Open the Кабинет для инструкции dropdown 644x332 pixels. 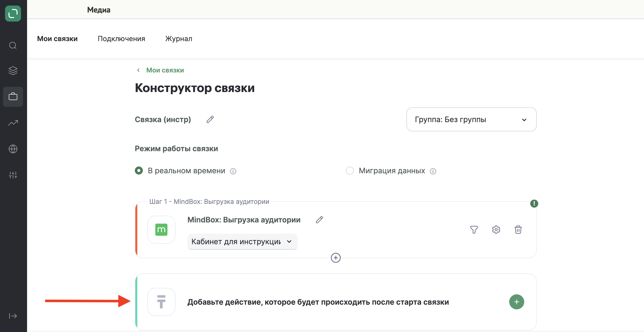[x=242, y=241]
